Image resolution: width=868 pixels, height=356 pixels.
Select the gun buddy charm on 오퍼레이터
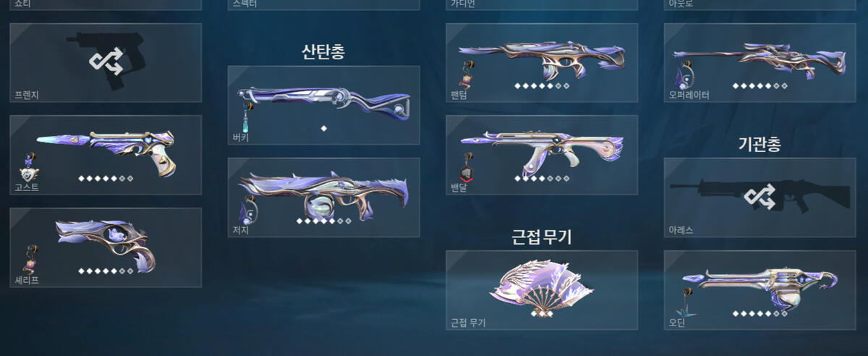pos(684,76)
